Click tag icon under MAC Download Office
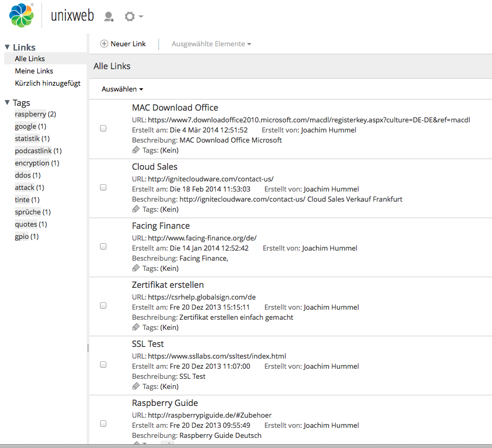Screen dimensions: 492x448 tap(136, 151)
